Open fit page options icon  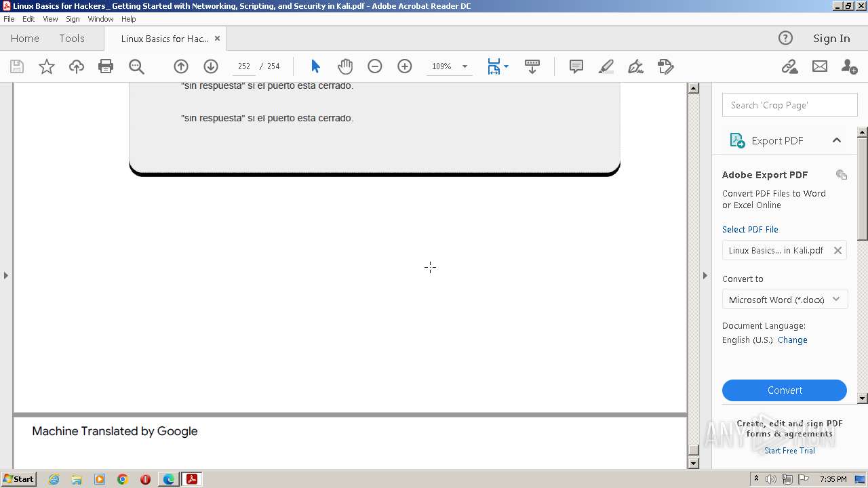498,66
